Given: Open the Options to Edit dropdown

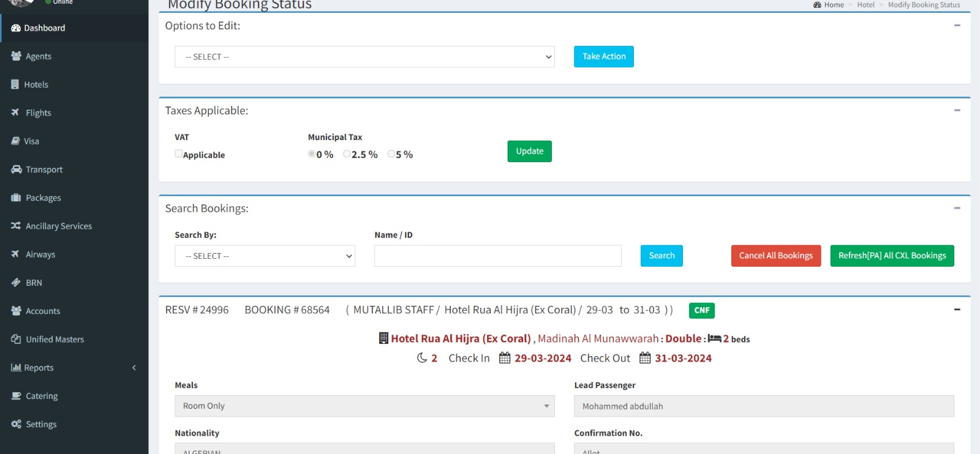Looking at the screenshot, I should 364,57.
